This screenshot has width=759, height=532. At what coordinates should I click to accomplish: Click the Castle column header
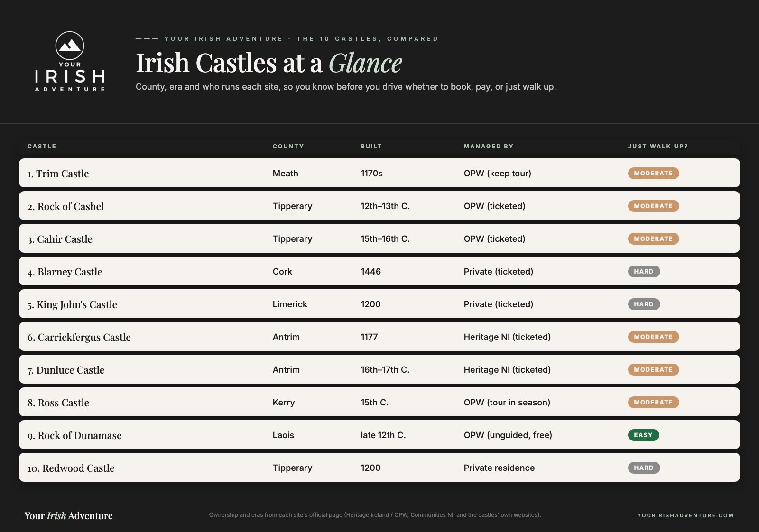(42, 147)
